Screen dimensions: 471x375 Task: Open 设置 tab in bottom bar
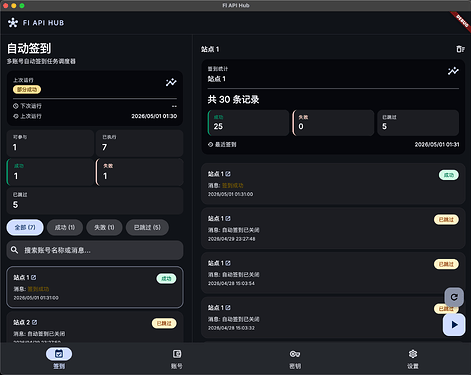413,358
